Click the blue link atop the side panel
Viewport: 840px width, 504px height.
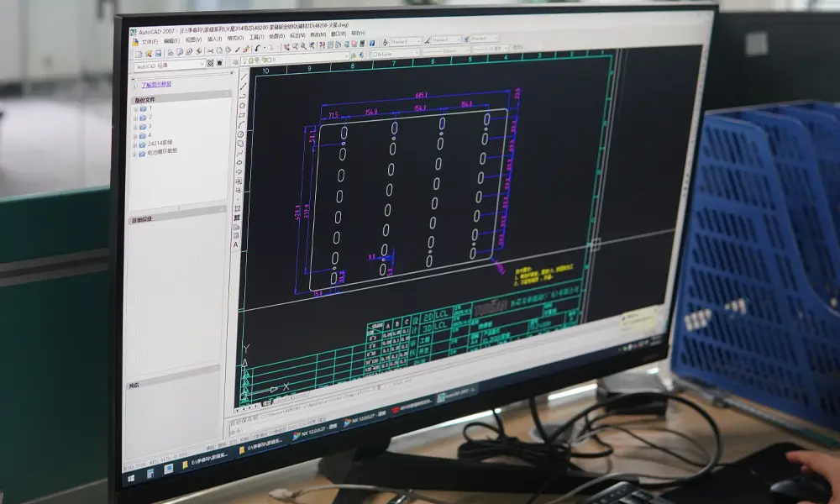[x=155, y=85]
